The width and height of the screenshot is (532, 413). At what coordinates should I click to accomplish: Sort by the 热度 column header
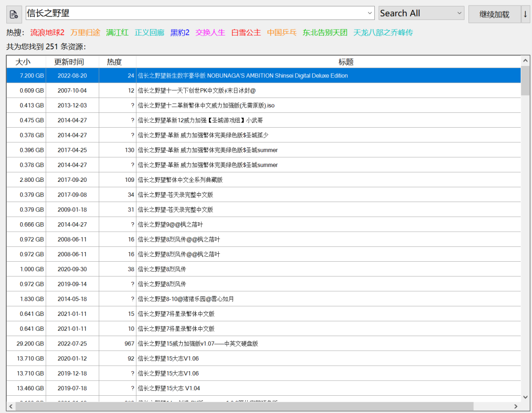click(x=117, y=62)
